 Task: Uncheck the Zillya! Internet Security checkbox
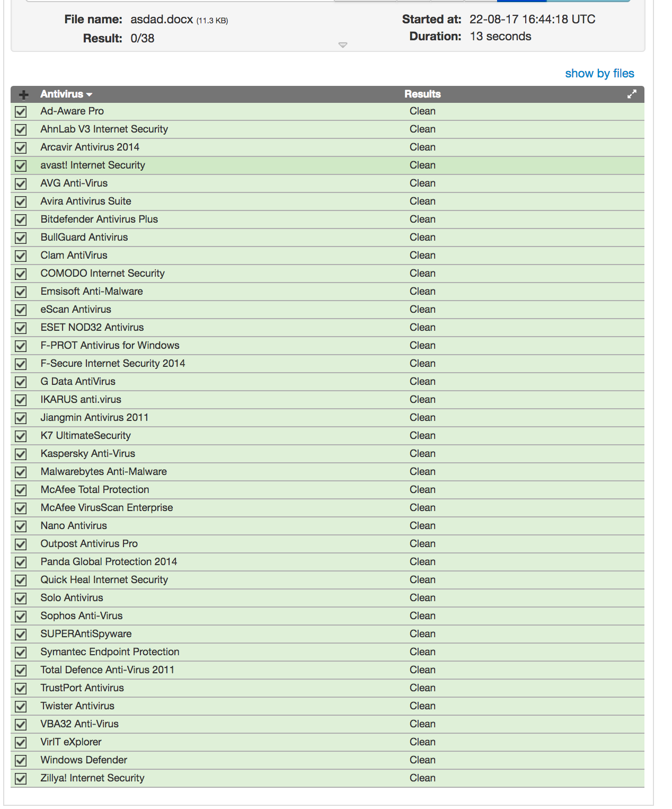click(x=21, y=778)
